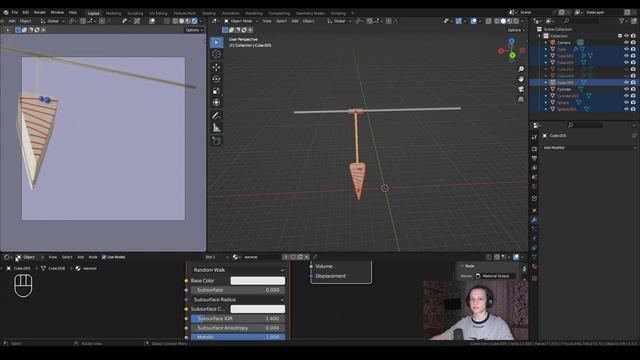
Task: Click Add Modifier button in properties
Action: (x=589, y=148)
